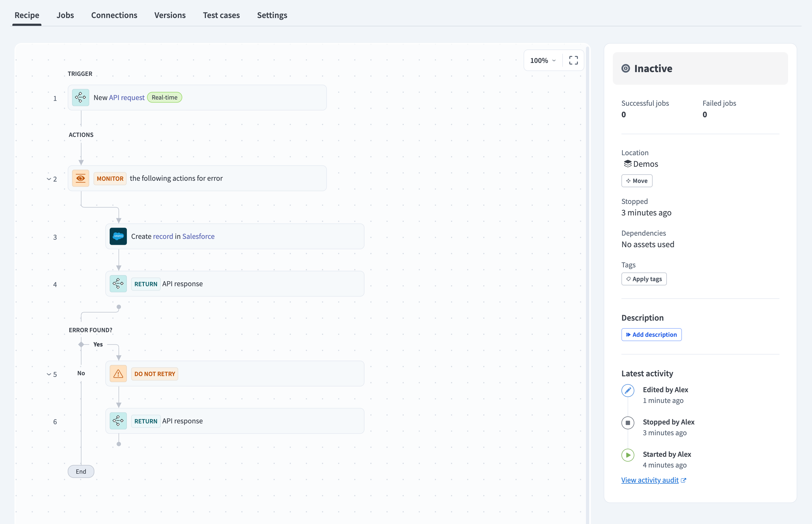This screenshot has height=524, width=812.
Task: Click the step 4 row number
Action: tap(55, 284)
